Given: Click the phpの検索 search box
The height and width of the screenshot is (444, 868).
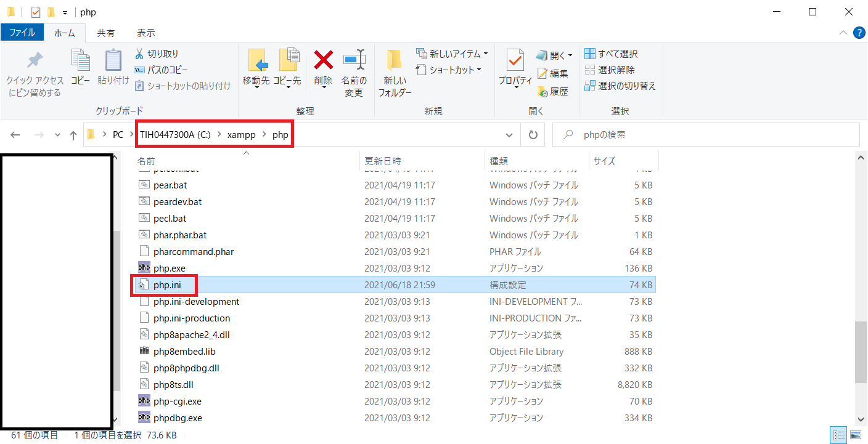Looking at the screenshot, I should pos(706,135).
